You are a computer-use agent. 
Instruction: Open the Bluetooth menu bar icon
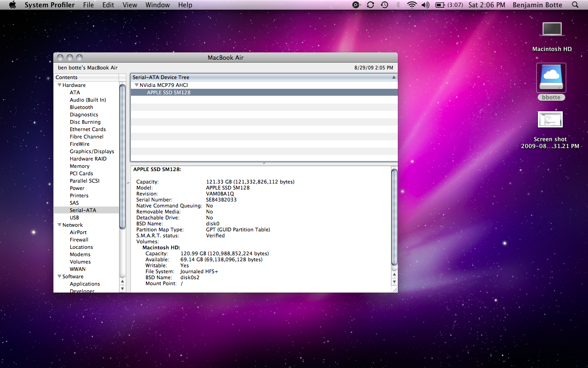pyautogui.click(x=398, y=5)
